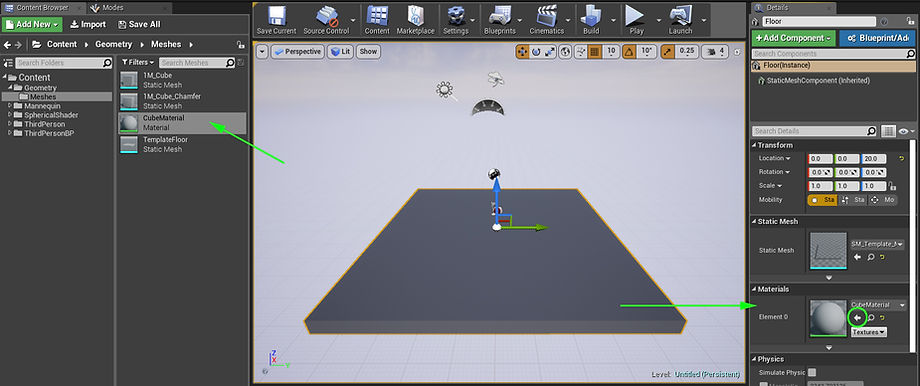Screen dimensions: 920x386
Task: Open the Content toolbar icon
Action: pos(377,21)
